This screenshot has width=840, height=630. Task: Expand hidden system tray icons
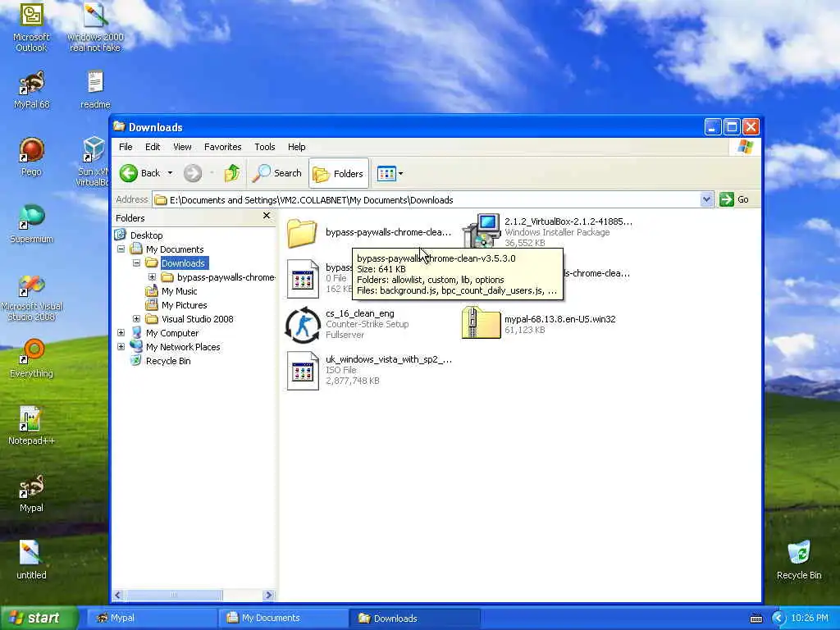pos(778,619)
